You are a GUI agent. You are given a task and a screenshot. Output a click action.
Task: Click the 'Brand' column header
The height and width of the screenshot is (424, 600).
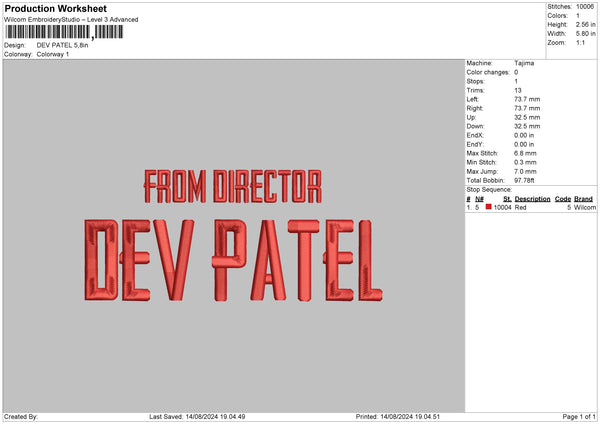pyautogui.click(x=583, y=199)
